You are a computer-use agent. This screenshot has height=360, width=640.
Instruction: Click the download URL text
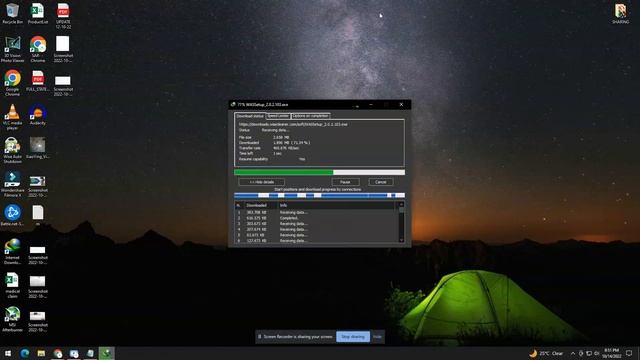click(293, 124)
